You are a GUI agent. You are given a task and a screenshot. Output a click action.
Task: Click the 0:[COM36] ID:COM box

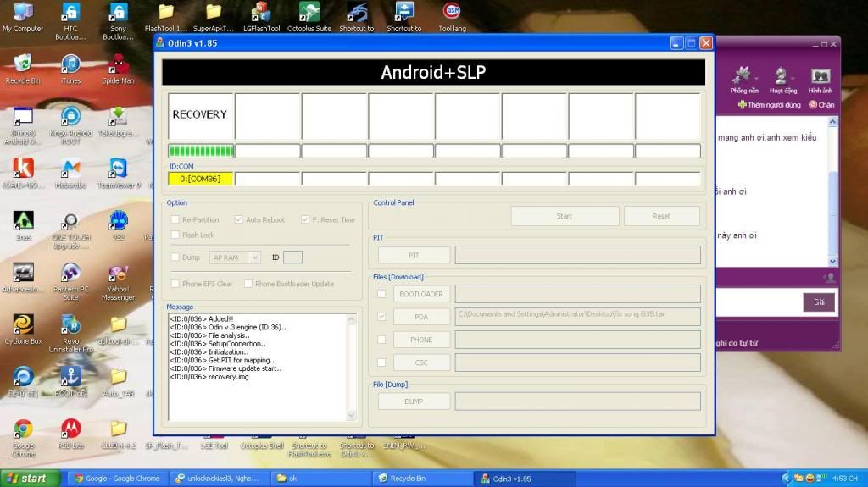(x=200, y=179)
